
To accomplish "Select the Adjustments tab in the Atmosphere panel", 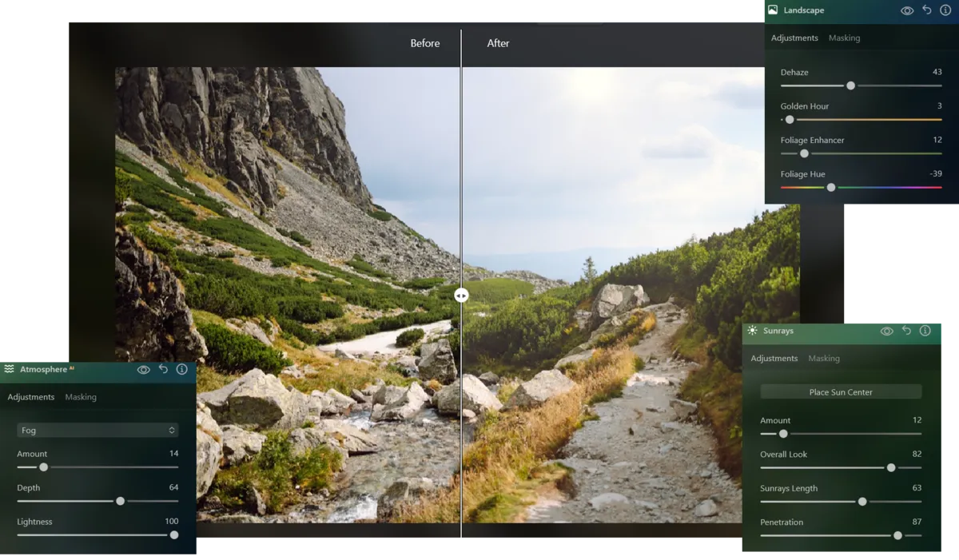I will click(31, 396).
